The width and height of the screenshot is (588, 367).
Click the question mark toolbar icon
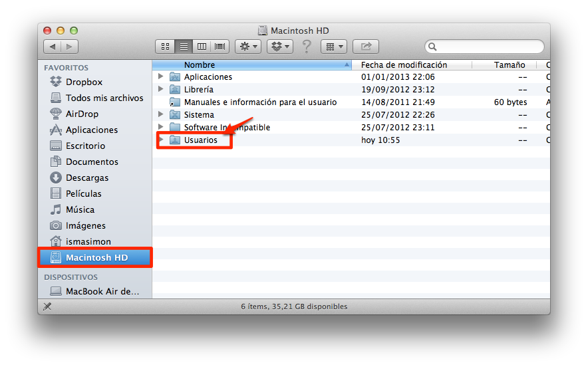307,47
